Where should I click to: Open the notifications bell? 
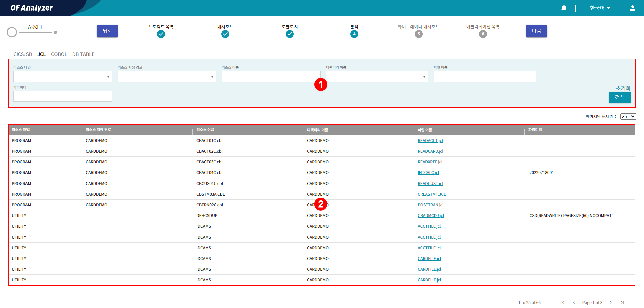(564, 8)
